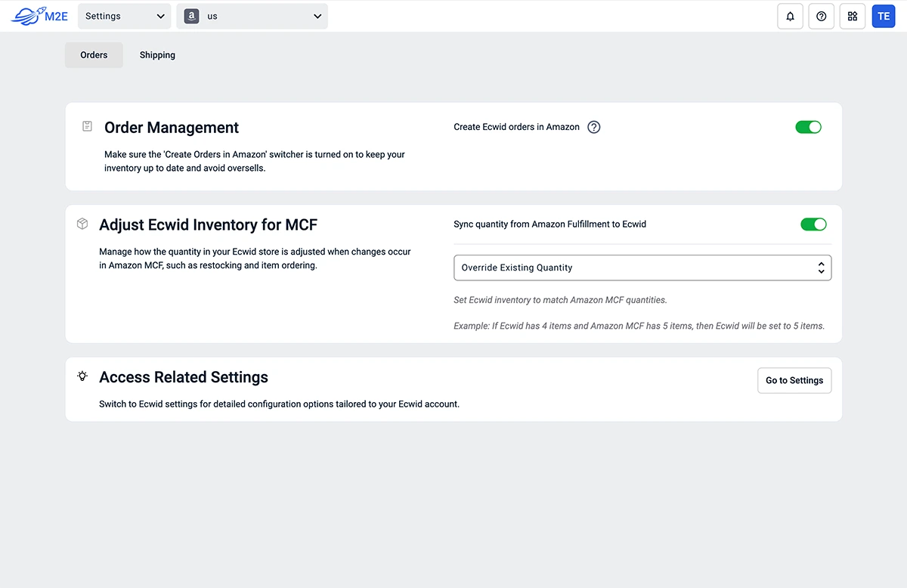This screenshot has height=588, width=907.
Task: Click the box icon beside Adjust Ecwid Inventory
Action: 82,224
